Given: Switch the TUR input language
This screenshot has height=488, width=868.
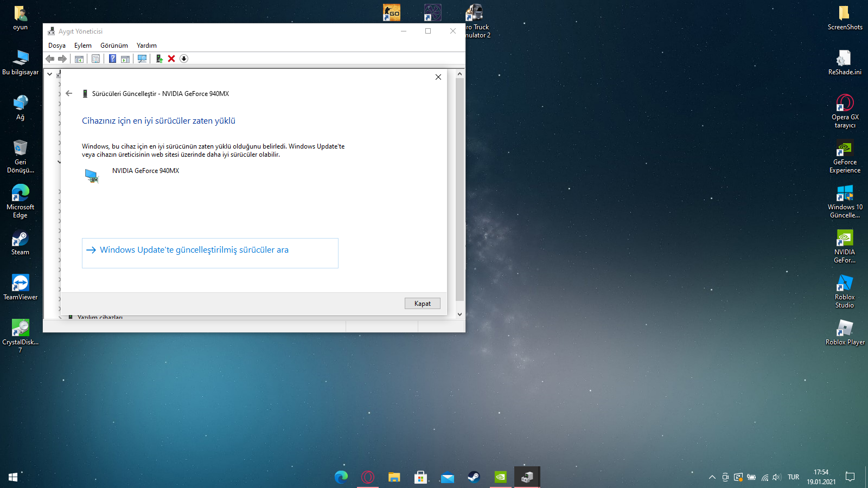Looking at the screenshot, I should click(x=794, y=477).
